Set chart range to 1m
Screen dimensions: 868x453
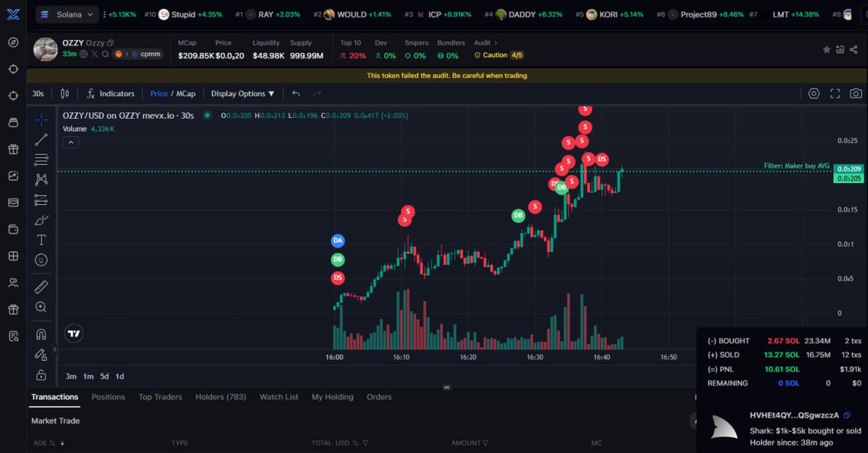88,376
